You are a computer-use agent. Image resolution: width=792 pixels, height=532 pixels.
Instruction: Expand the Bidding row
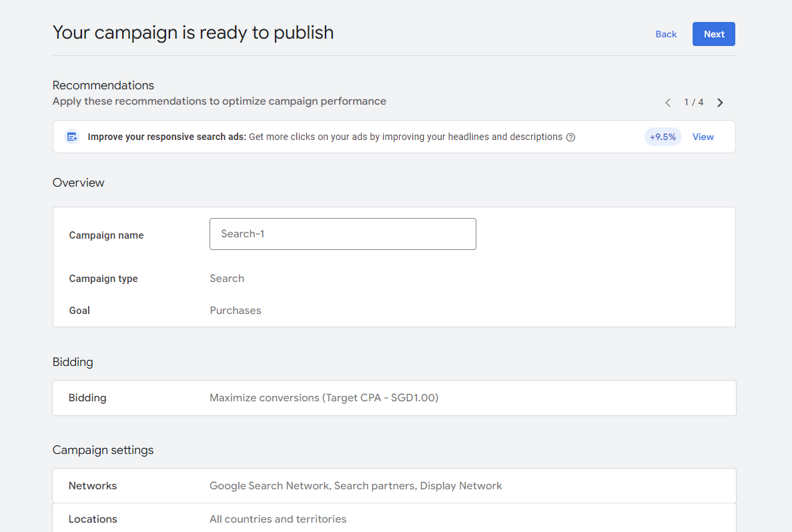(394, 398)
